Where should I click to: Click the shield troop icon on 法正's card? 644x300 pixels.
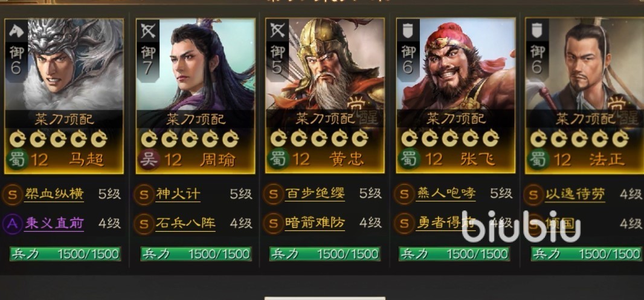[537, 31]
